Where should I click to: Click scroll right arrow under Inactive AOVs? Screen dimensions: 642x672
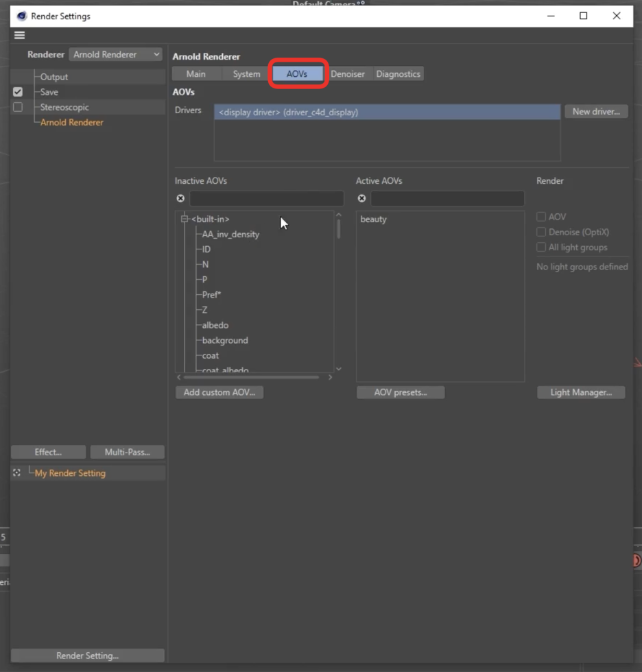tap(330, 377)
